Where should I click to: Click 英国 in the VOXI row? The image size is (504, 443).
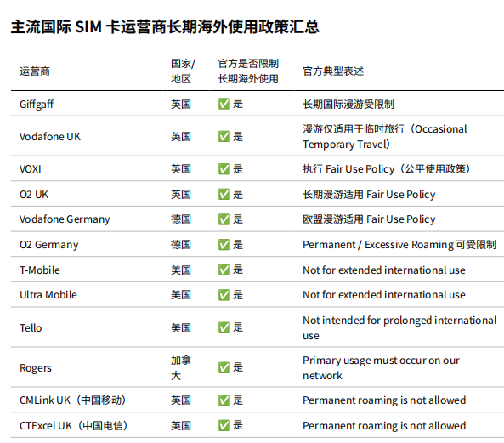tap(181, 169)
